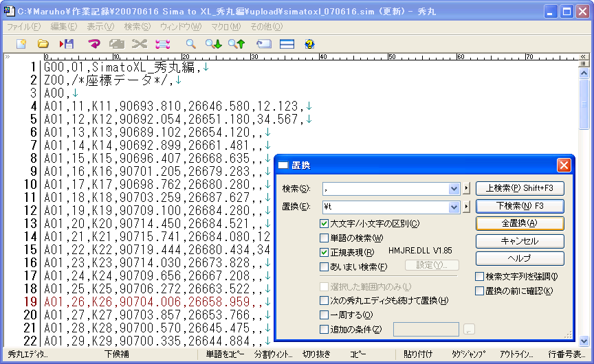Image resolution: width=594 pixels, height=364 pixels.
Task: Click the pink Select All icon
Action: click(x=162, y=44)
